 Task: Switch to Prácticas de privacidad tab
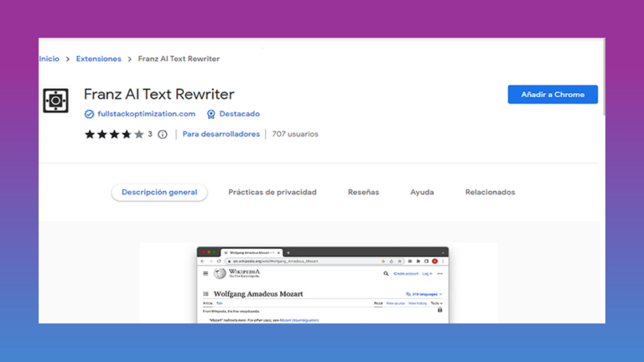[x=273, y=192]
